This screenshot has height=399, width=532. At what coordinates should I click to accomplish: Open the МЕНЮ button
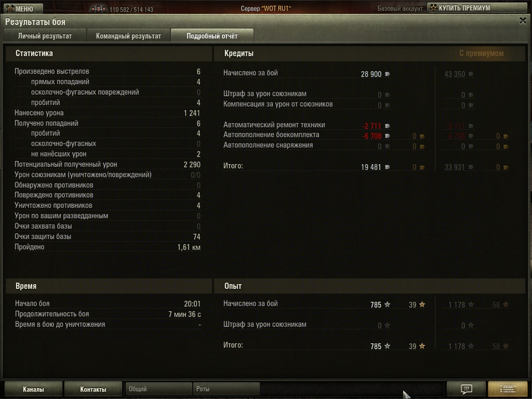coord(22,8)
